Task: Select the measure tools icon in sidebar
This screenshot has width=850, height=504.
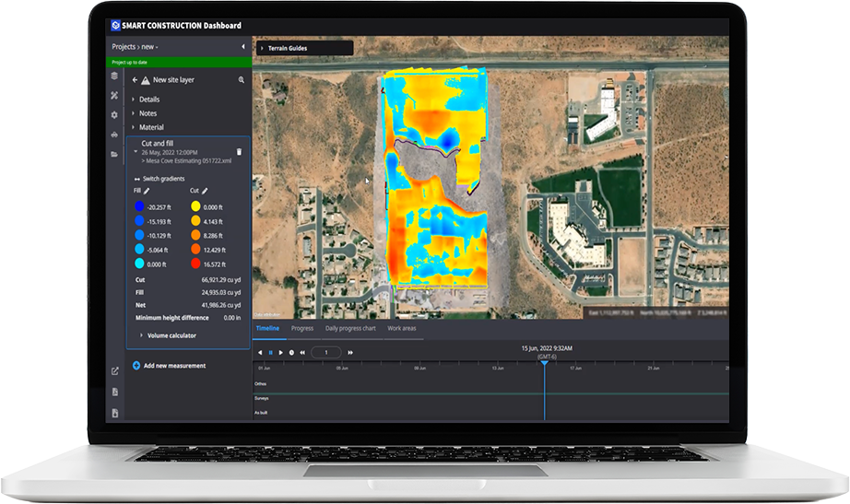Action: point(114,96)
